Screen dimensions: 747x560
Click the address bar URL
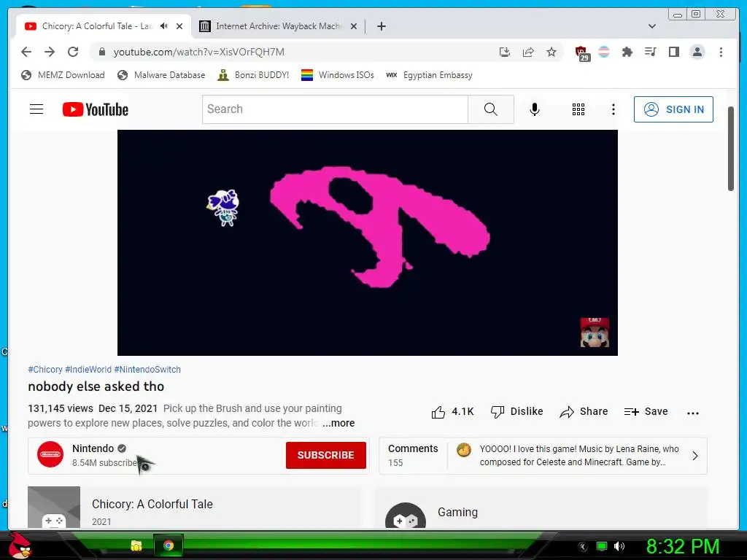198,52
